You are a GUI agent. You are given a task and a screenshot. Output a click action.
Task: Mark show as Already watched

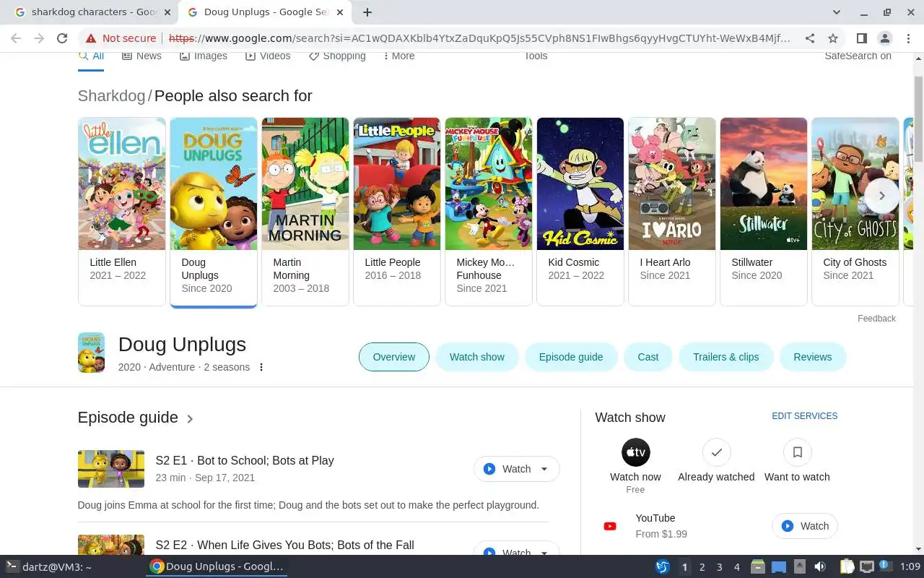[717, 452]
